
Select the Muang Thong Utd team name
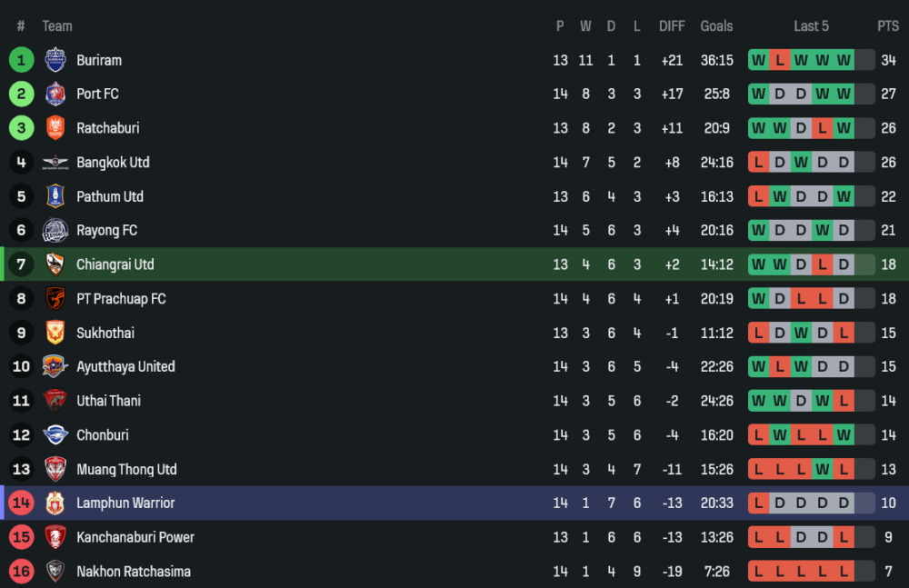tap(126, 470)
